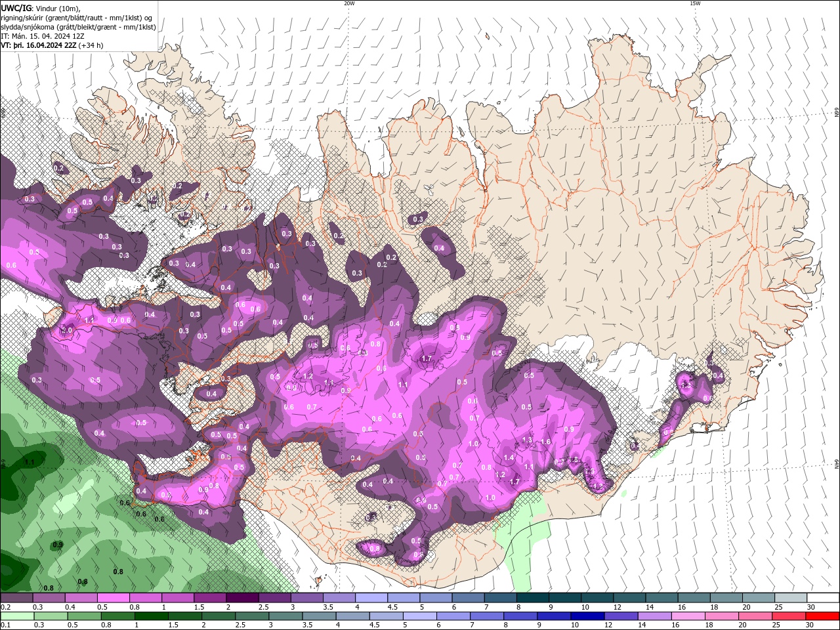The width and height of the screenshot is (840, 630).
Task: Select the palest green rain swatch at 0.1
Action: point(17,616)
